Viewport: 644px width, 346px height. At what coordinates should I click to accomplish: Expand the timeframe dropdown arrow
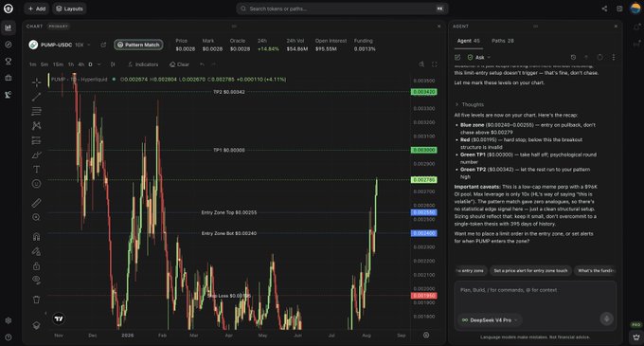tap(99, 64)
